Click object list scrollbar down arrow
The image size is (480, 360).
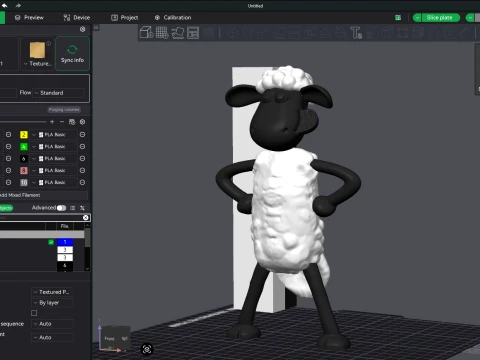point(87,268)
